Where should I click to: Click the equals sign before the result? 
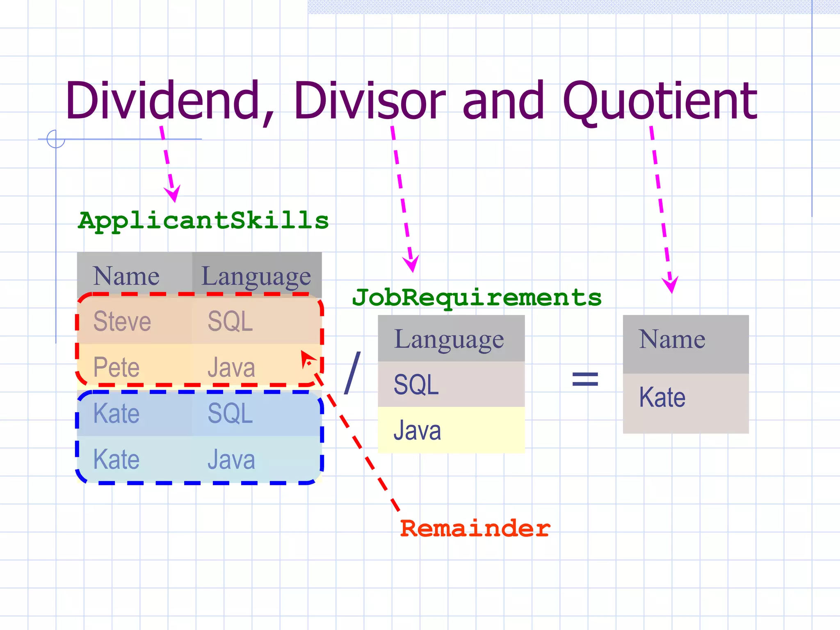585,379
